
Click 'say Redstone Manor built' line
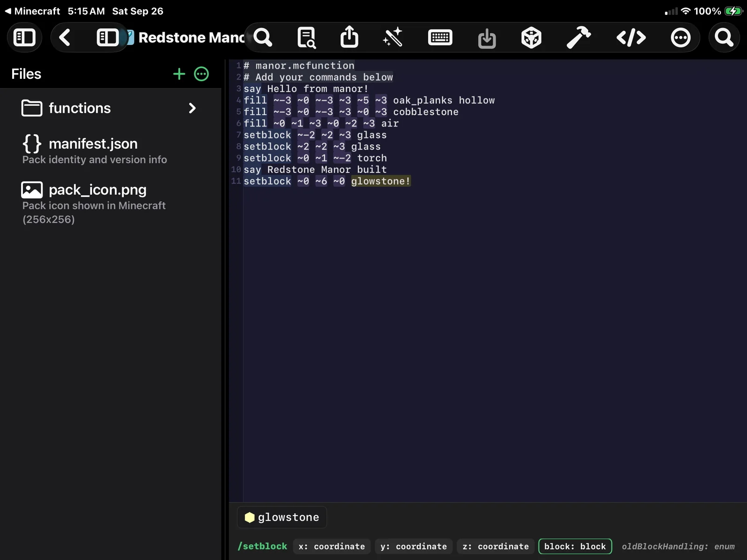(315, 169)
